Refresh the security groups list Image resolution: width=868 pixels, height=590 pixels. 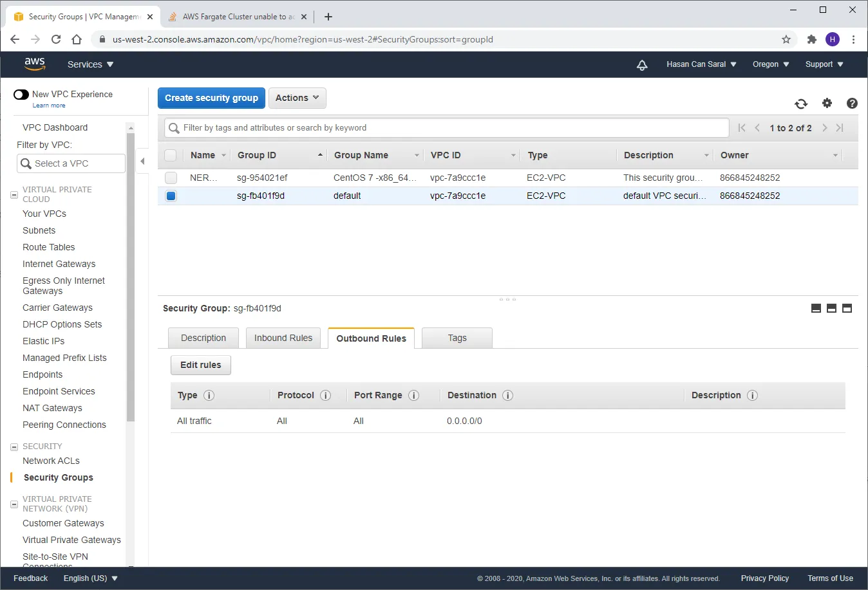click(x=801, y=104)
